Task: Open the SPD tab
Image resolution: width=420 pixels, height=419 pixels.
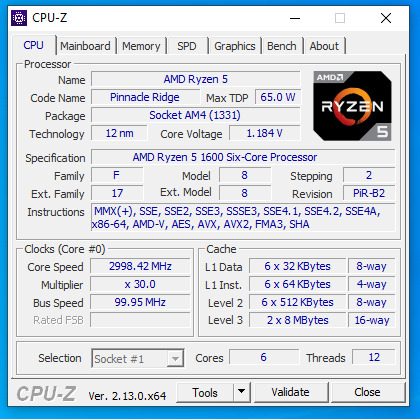Action: tap(187, 46)
